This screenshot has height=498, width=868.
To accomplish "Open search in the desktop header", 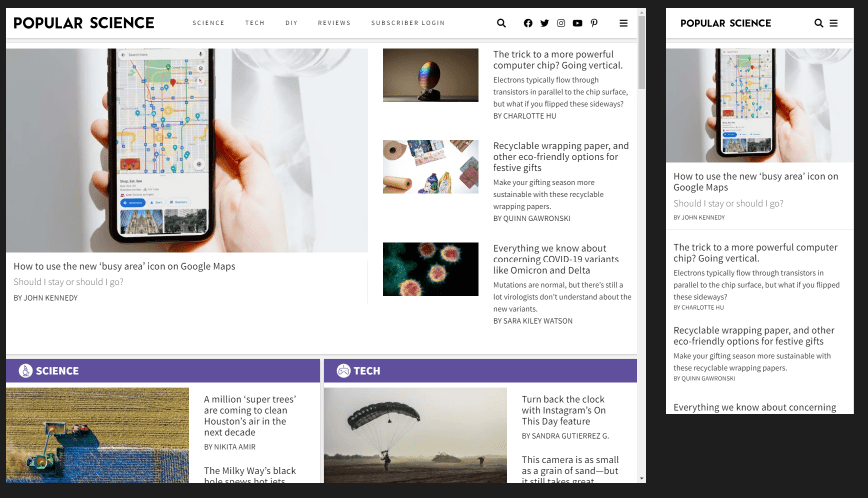I will pyautogui.click(x=501, y=23).
